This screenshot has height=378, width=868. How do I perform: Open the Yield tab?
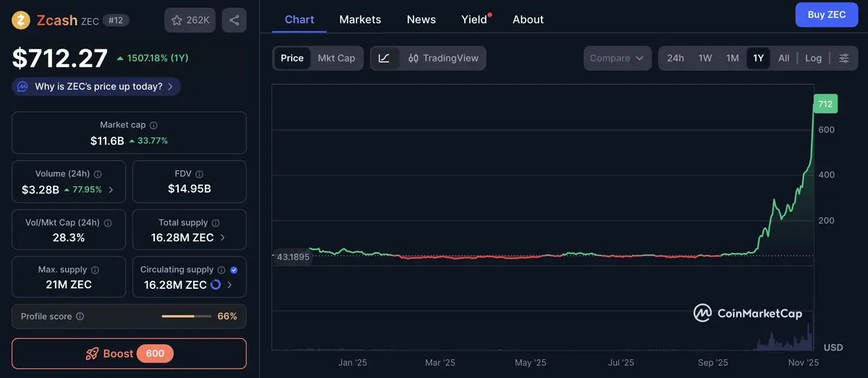click(x=474, y=20)
